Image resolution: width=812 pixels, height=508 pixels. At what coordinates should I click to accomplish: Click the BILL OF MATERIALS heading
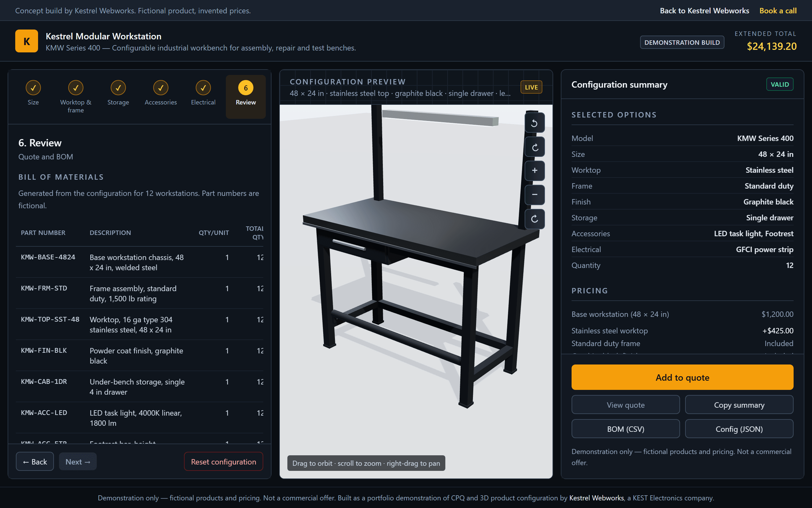coord(61,177)
